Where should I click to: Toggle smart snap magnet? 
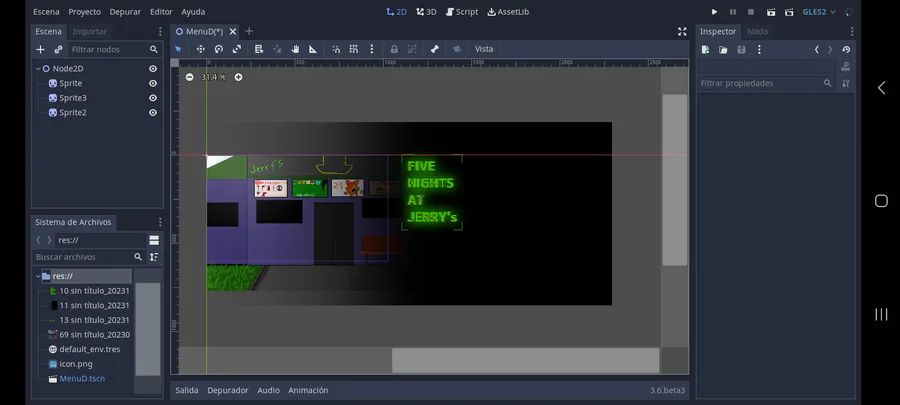click(x=336, y=49)
